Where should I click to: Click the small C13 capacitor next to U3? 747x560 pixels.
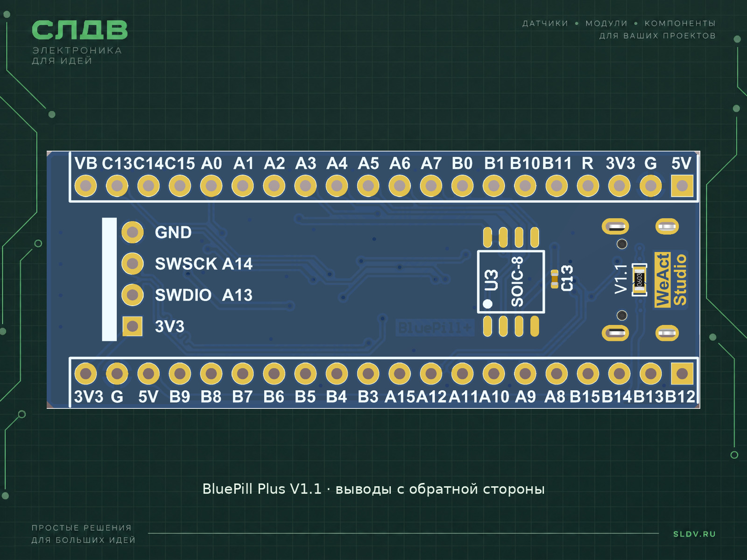click(x=554, y=279)
